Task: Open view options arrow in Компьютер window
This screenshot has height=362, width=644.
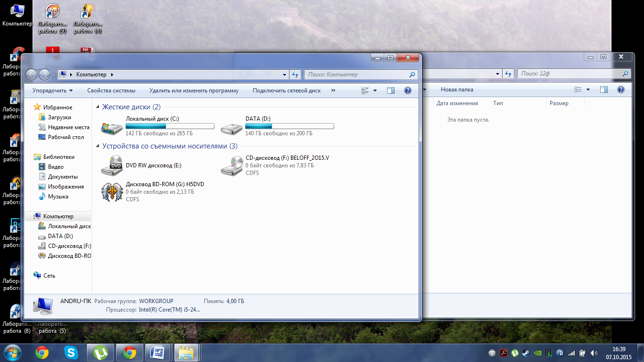Action: (x=375, y=90)
